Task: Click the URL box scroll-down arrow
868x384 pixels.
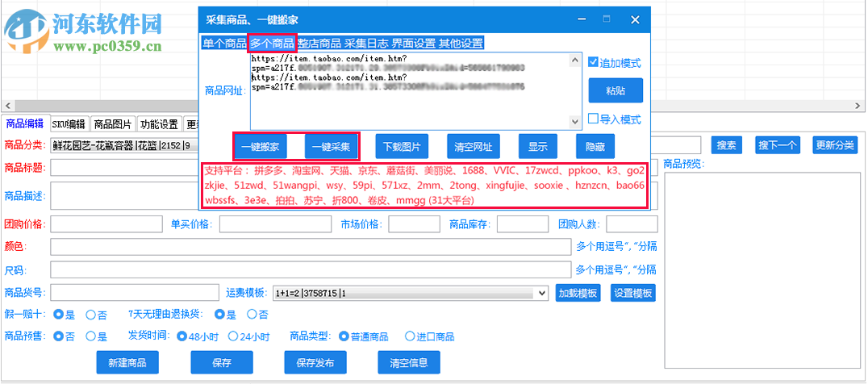Action: pyautogui.click(x=576, y=123)
